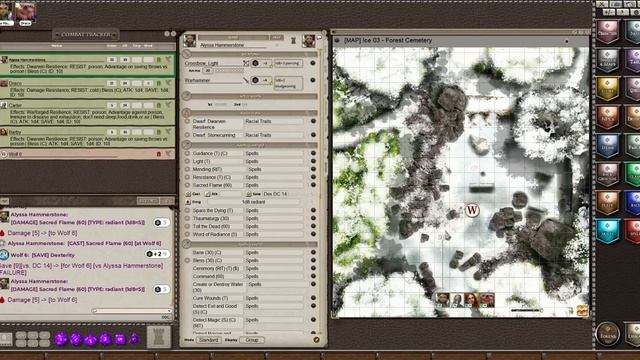Click 'Word of Radiance' cantrip name

point(215,234)
